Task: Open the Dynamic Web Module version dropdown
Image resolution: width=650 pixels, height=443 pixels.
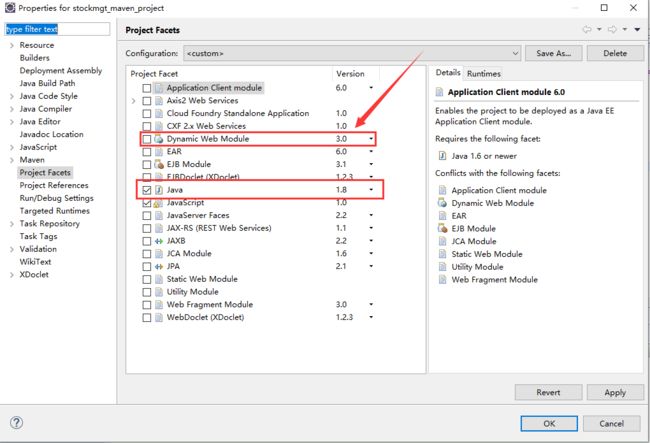Action: (371, 139)
